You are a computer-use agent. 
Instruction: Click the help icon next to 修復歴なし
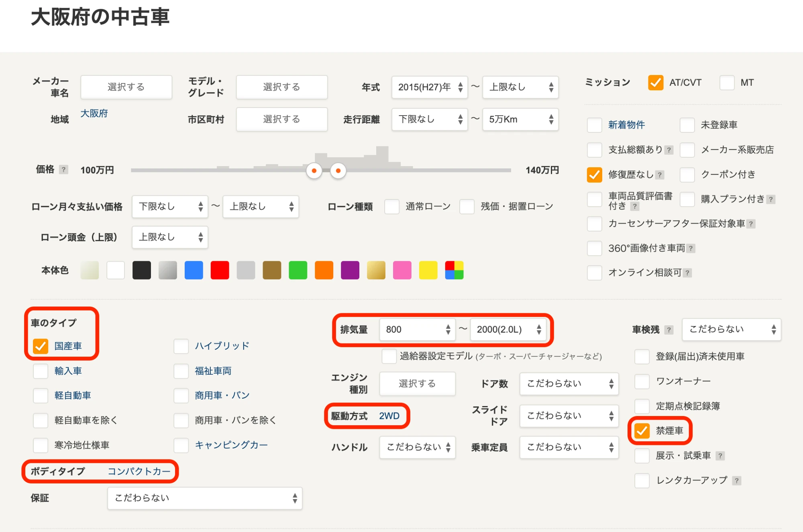pyautogui.click(x=660, y=175)
